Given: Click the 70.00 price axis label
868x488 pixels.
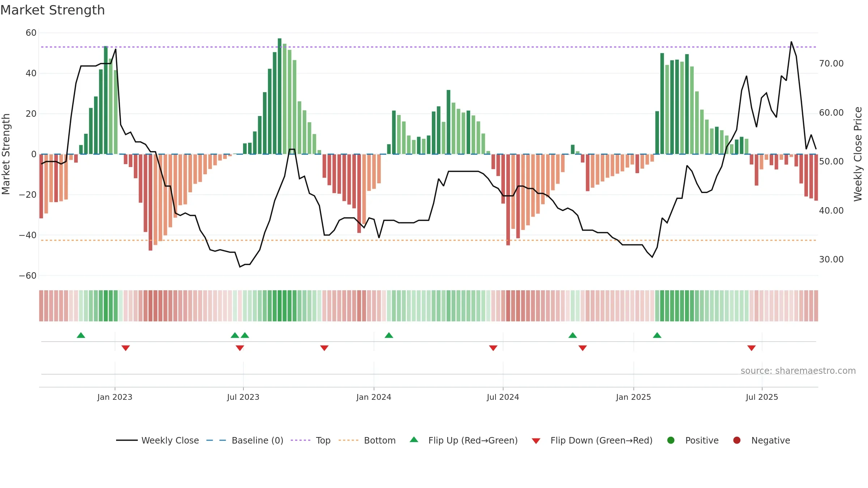Looking at the screenshot, I should (831, 64).
